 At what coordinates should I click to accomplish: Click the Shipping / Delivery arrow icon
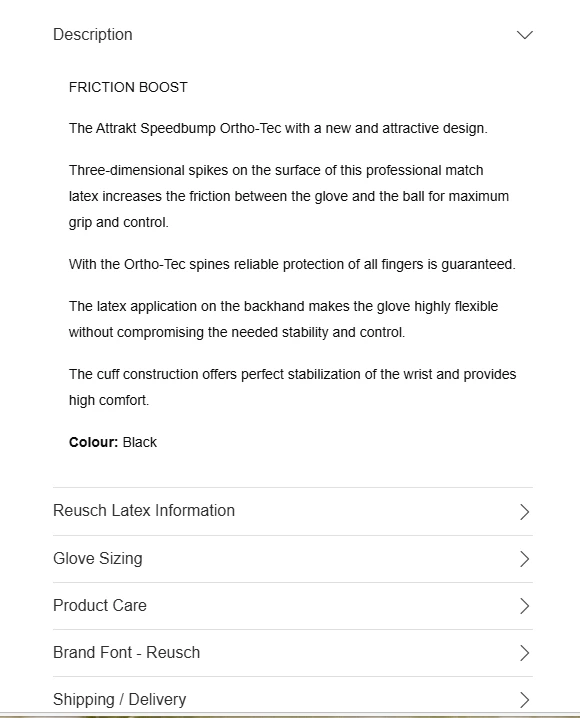[x=525, y=700]
